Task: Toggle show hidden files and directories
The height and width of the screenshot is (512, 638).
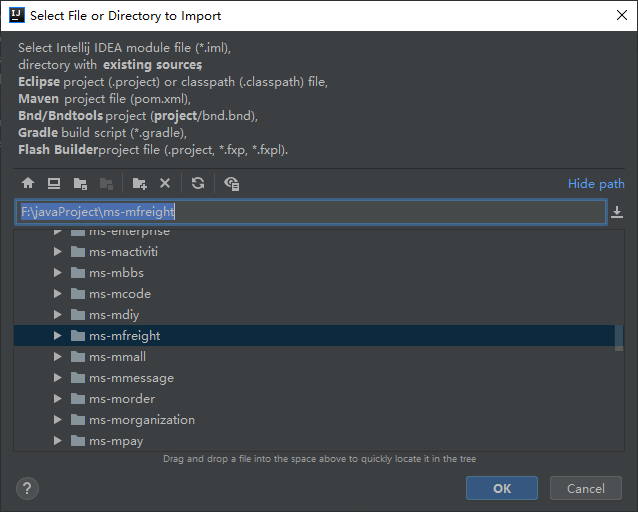Action: coord(232,184)
